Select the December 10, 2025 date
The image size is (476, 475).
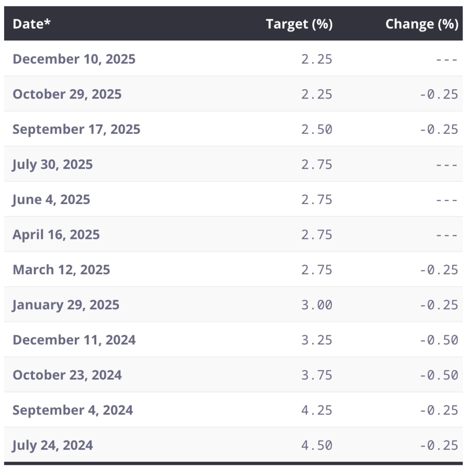tap(74, 59)
